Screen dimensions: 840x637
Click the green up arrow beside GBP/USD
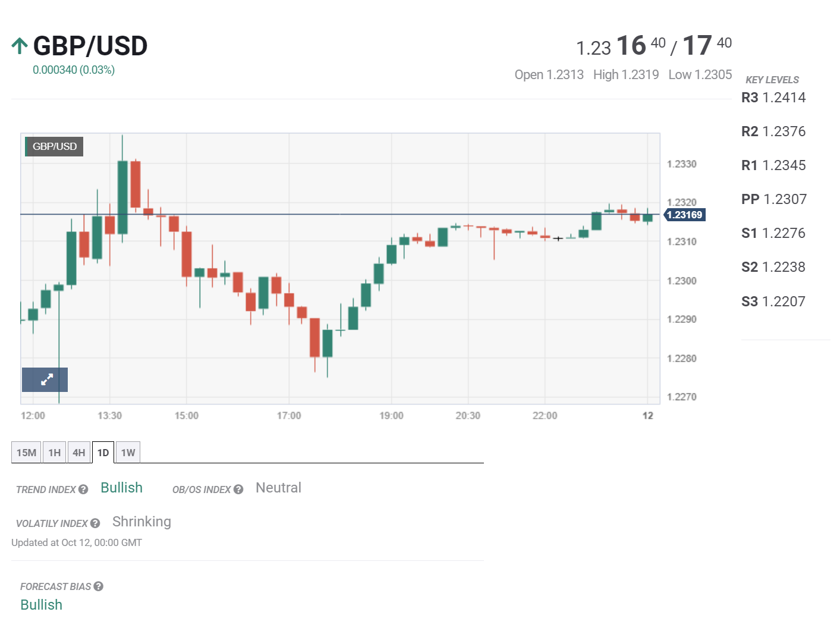[x=20, y=46]
